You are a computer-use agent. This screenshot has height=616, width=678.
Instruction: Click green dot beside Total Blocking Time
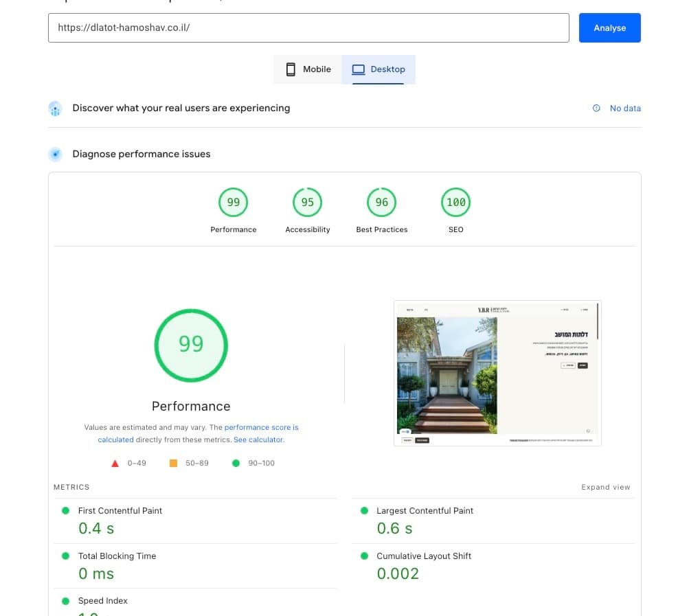click(x=65, y=556)
